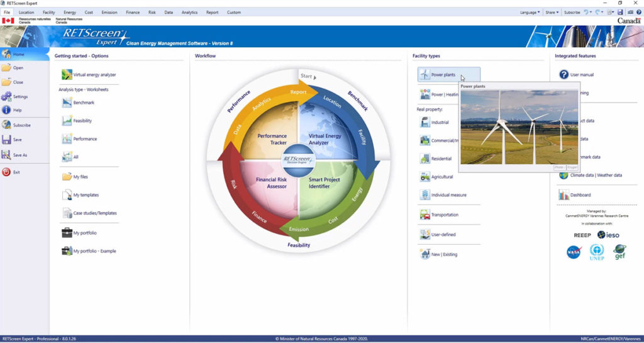This screenshot has height=343, width=644.
Task: Open the Share dropdown
Action: click(552, 13)
